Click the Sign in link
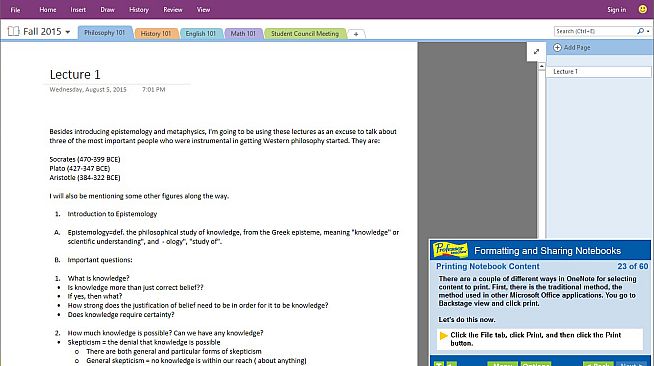 616,10
